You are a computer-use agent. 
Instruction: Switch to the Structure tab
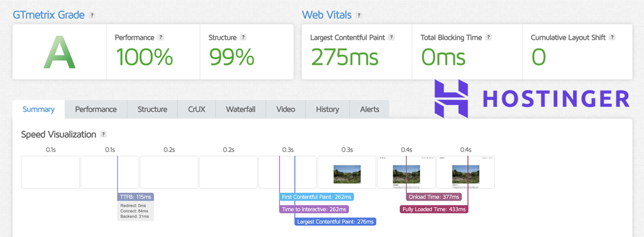[x=152, y=109]
